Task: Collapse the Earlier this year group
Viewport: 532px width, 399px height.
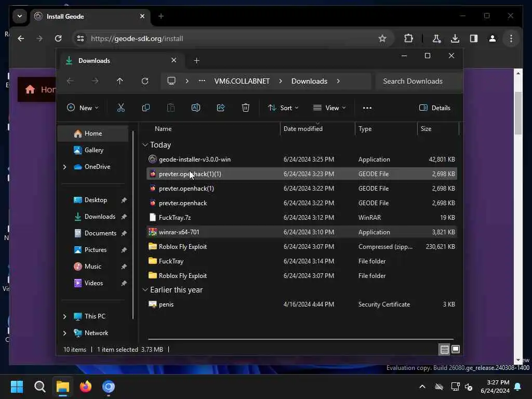Action: pyautogui.click(x=145, y=290)
